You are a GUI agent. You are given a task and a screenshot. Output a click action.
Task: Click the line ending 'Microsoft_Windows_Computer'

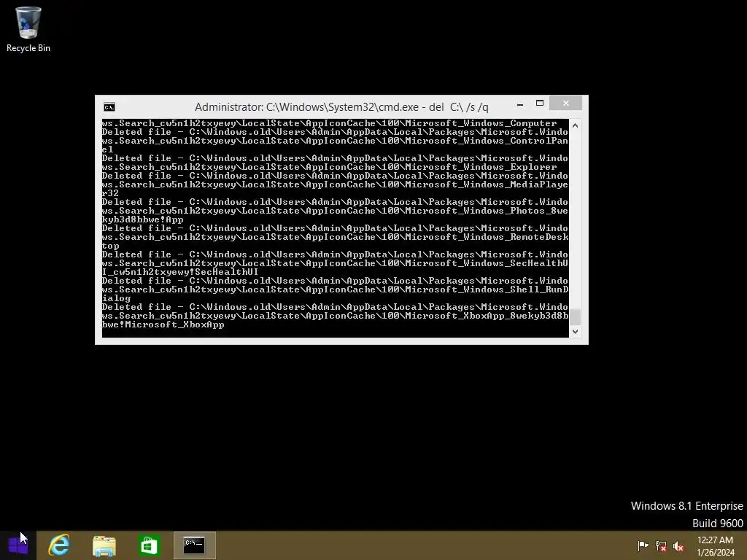(329, 122)
